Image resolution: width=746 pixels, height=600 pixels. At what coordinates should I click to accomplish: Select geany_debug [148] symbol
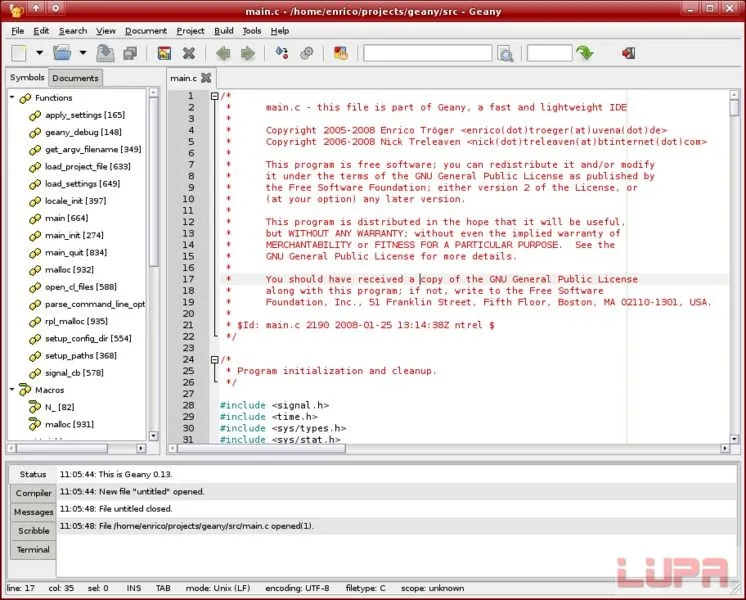(83, 132)
